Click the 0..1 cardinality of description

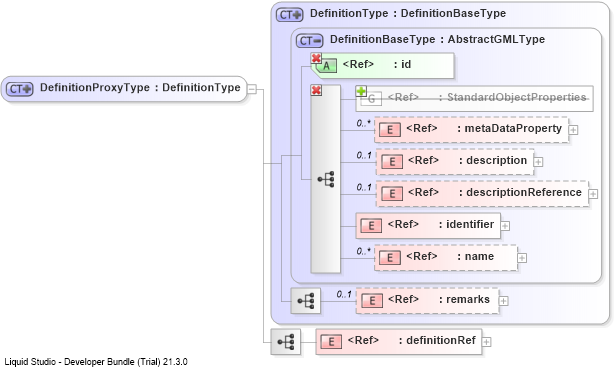tap(364, 155)
